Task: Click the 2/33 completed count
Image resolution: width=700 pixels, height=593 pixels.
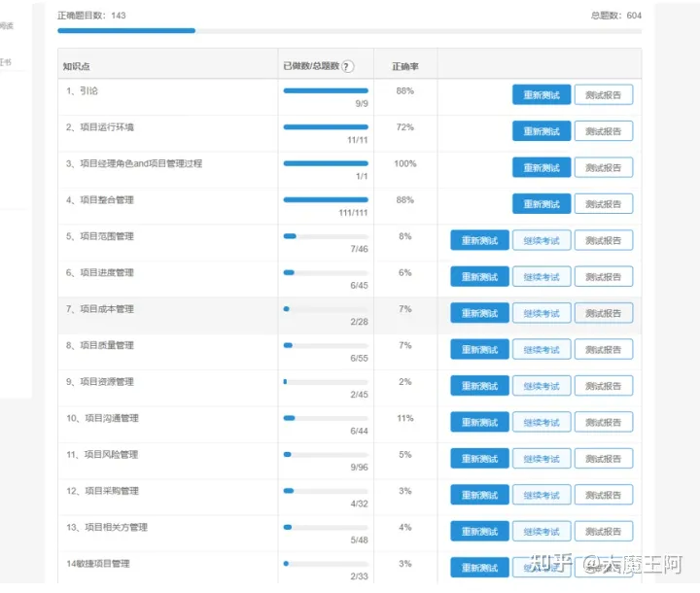Action: click(x=359, y=576)
